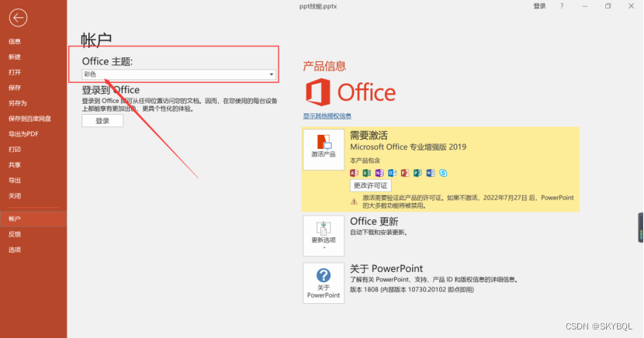Click the Office 更新 heading text
The width and height of the screenshot is (644, 338).
[374, 222]
